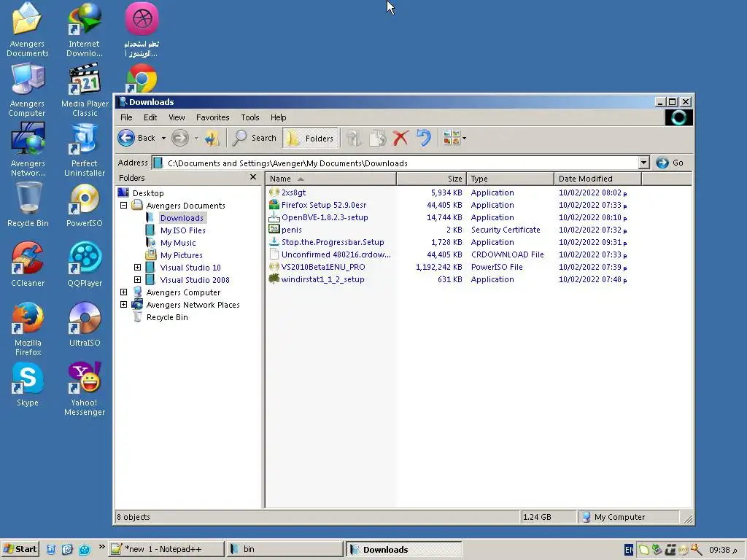747x560 pixels.
Task: Expand the Address bar dropdown list
Action: (643, 163)
